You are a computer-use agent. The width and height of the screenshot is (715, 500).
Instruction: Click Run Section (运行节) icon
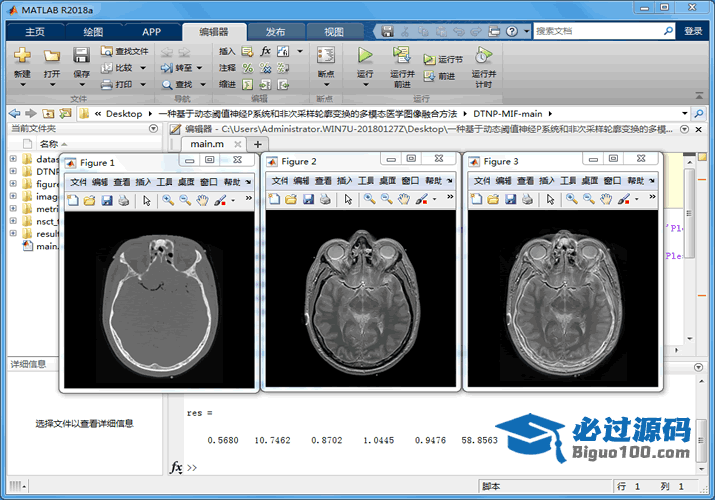[429, 59]
